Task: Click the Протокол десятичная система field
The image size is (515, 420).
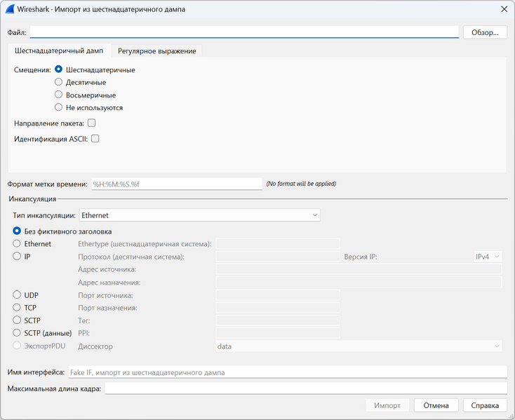Action: 278,257
